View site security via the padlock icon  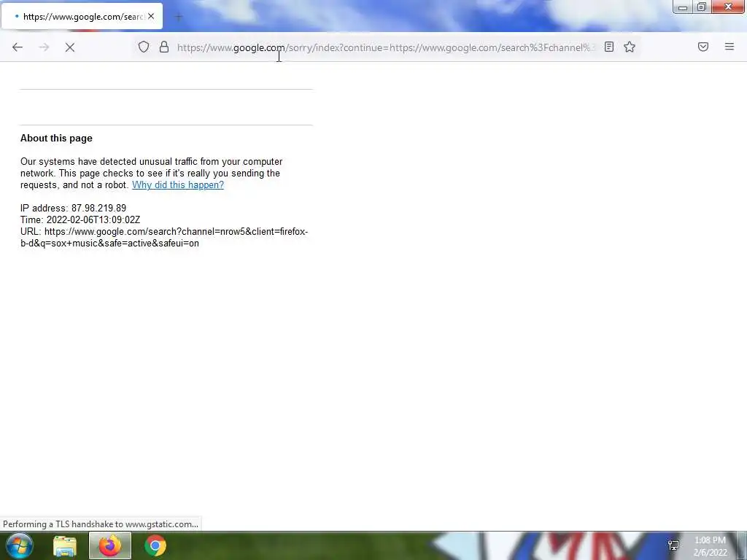point(164,47)
